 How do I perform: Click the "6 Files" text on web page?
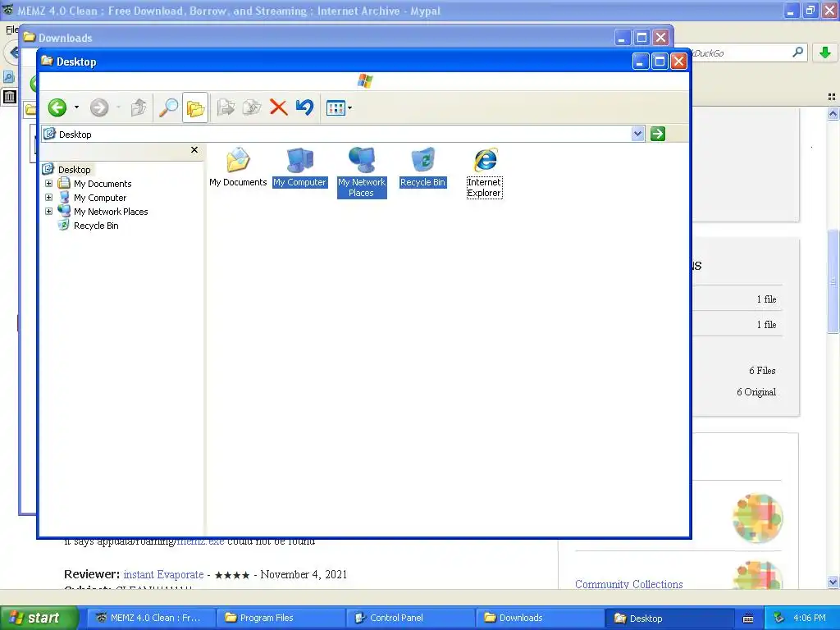(x=762, y=371)
